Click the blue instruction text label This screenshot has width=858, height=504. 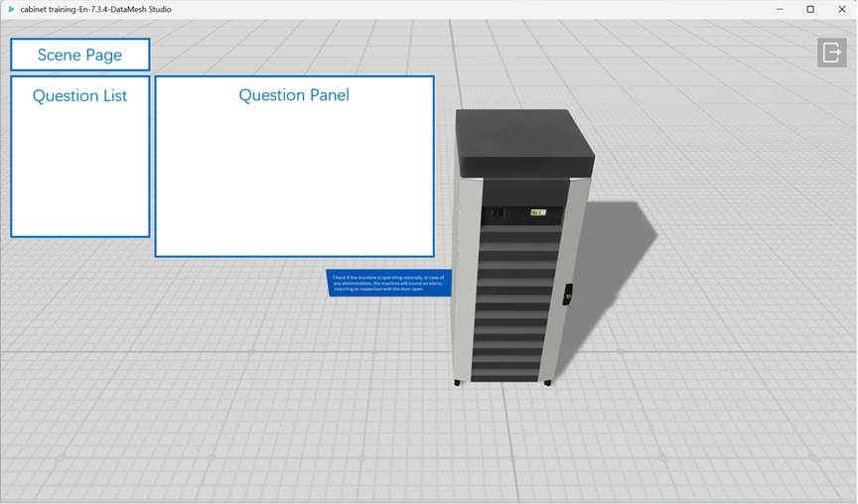pyautogui.click(x=387, y=283)
